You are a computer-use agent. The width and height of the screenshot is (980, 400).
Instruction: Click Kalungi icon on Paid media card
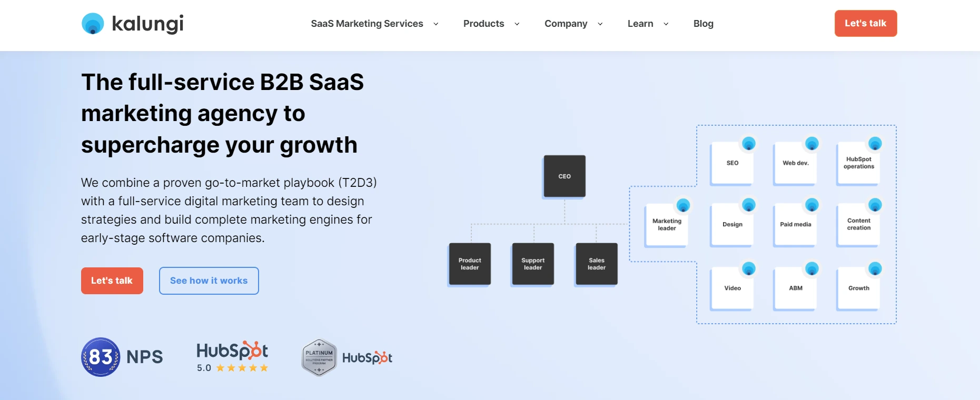[x=812, y=205]
